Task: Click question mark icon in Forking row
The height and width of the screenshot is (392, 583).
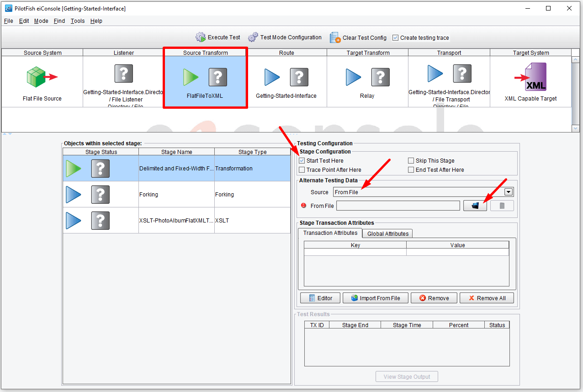Action: (101, 195)
